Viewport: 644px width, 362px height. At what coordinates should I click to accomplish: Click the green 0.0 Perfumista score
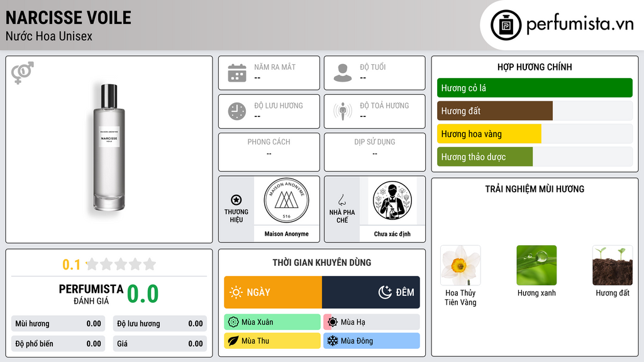click(x=143, y=294)
